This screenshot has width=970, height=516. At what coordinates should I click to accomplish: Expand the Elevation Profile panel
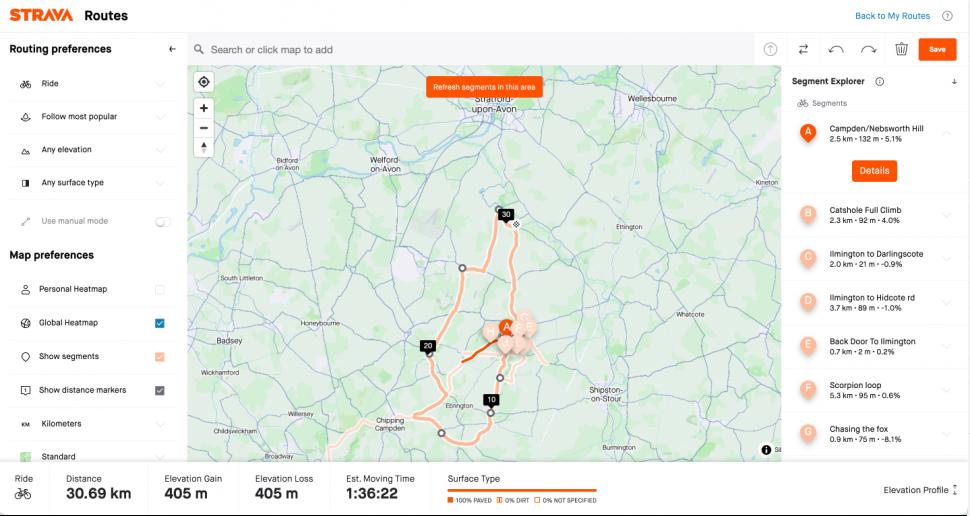point(921,490)
